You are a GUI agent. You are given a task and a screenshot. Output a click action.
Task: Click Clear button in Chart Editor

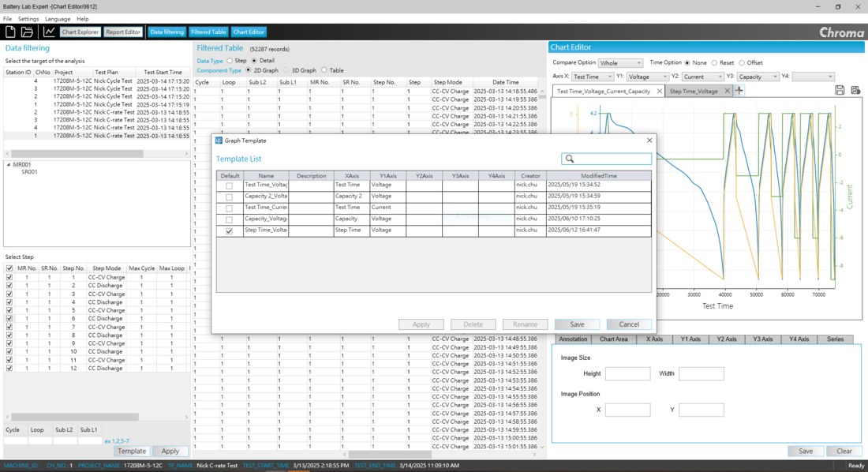844,451
